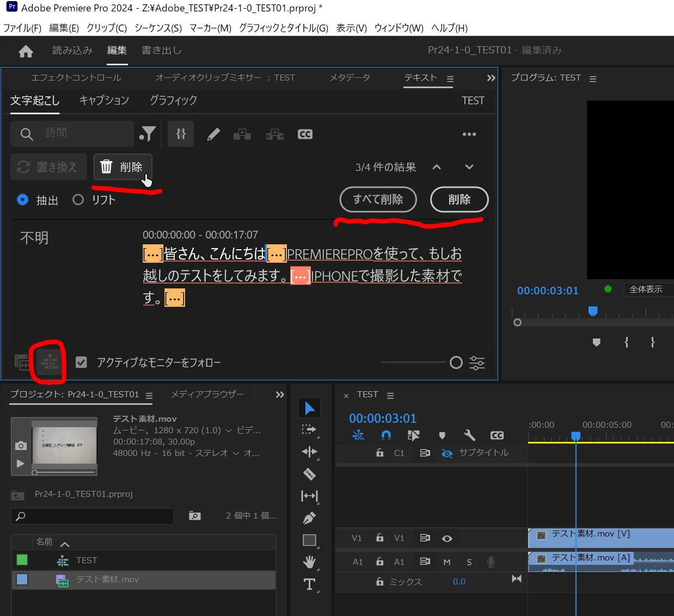Open the three-dots more options in transcript

(x=469, y=134)
